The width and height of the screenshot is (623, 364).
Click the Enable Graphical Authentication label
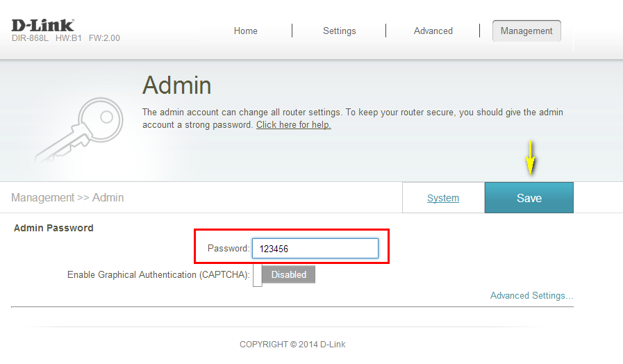click(x=158, y=275)
